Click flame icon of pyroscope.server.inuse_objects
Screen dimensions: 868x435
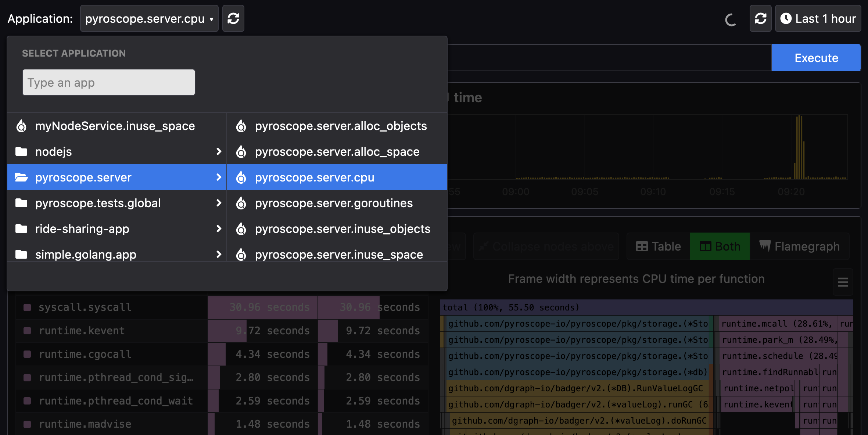click(241, 229)
